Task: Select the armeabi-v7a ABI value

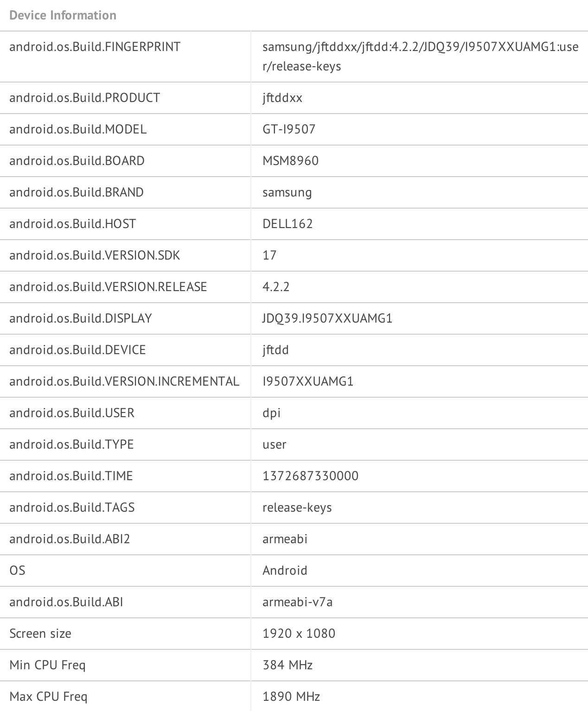Action: [297, 602]
